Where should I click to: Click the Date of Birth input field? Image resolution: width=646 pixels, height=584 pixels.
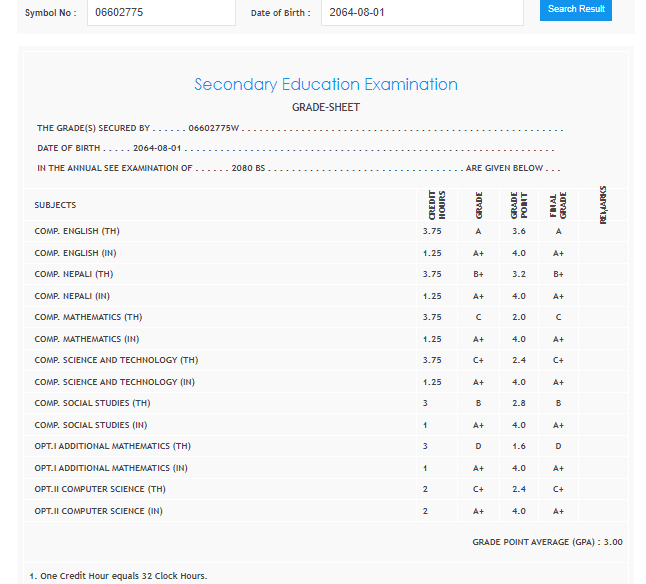pos(421,13)
